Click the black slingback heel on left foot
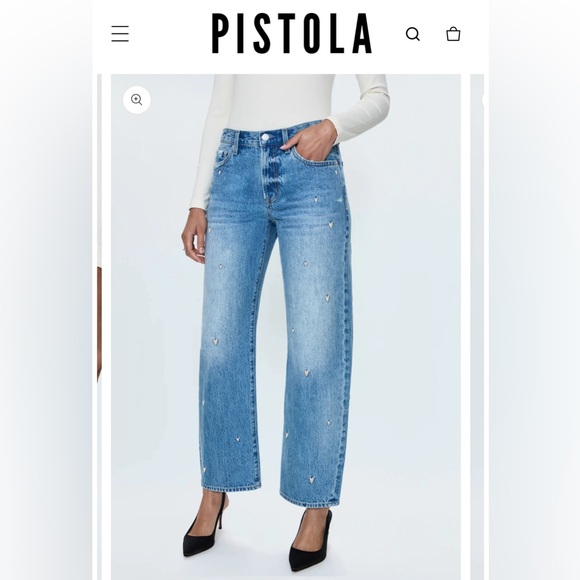This screenshot has height=580, width=580. click(x=205, y=527)
